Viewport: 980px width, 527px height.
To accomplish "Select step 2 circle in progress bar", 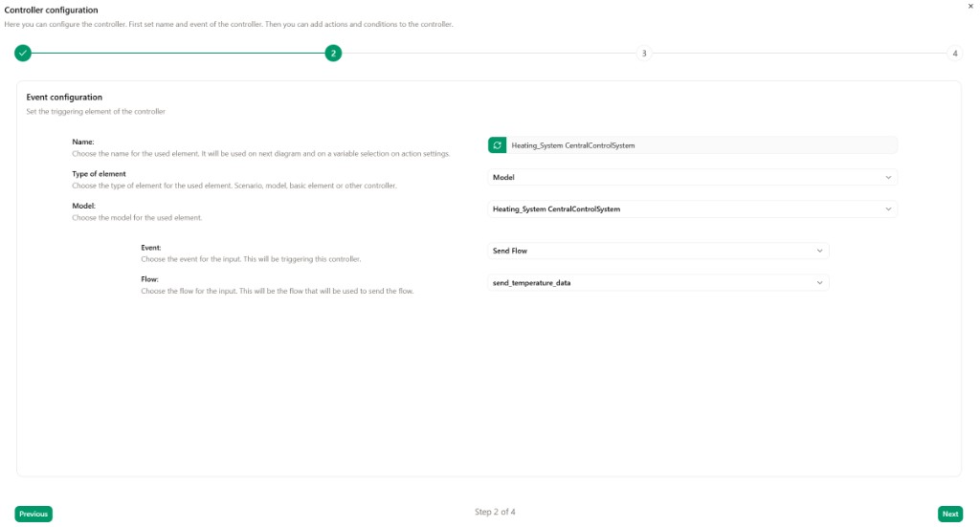I will (x=333, y=53).
